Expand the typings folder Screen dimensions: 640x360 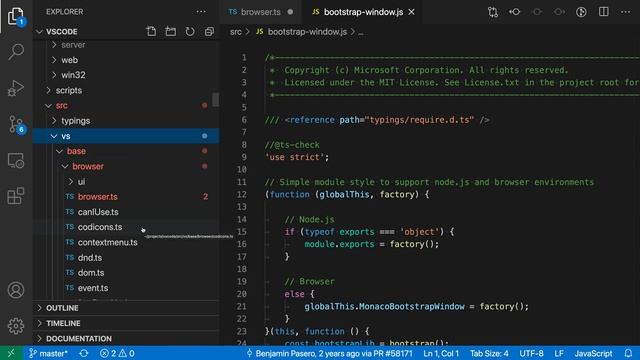(54, 121)
